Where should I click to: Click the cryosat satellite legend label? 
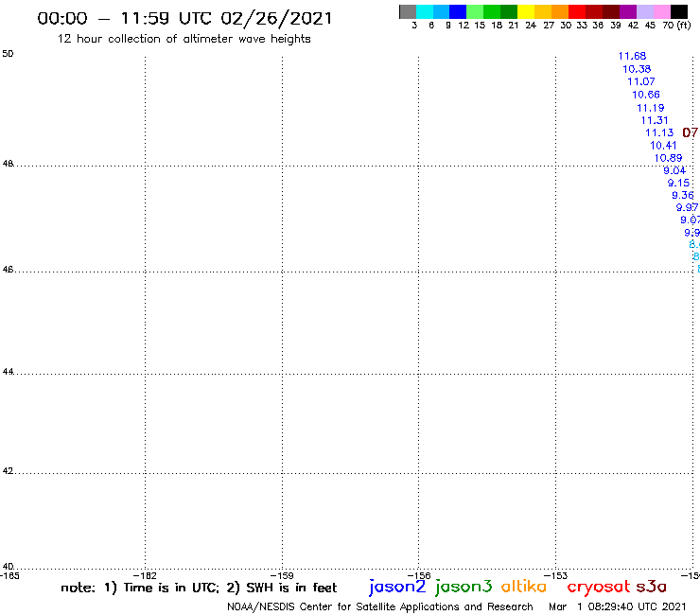(x=598, y=587)
